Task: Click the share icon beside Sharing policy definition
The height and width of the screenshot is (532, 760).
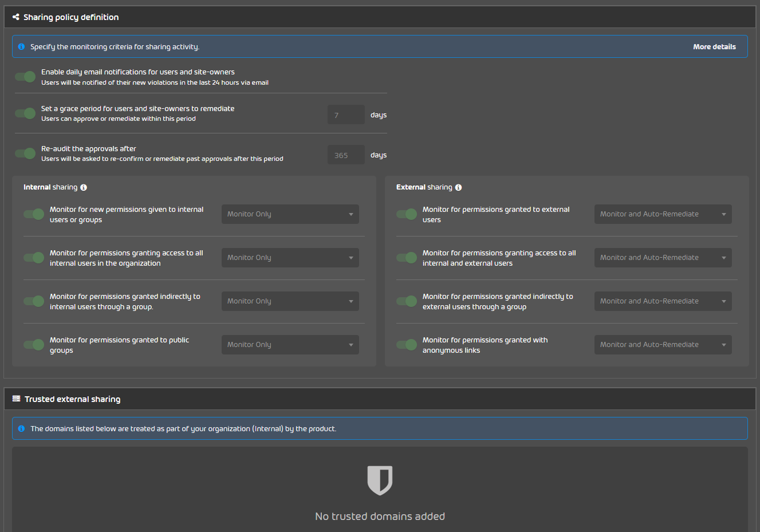Action: (x=15, y=17)
